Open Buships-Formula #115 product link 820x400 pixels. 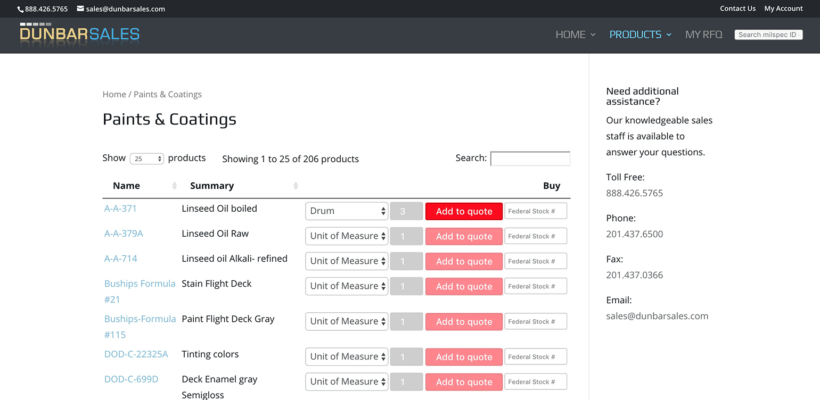(x=140, y=326)
